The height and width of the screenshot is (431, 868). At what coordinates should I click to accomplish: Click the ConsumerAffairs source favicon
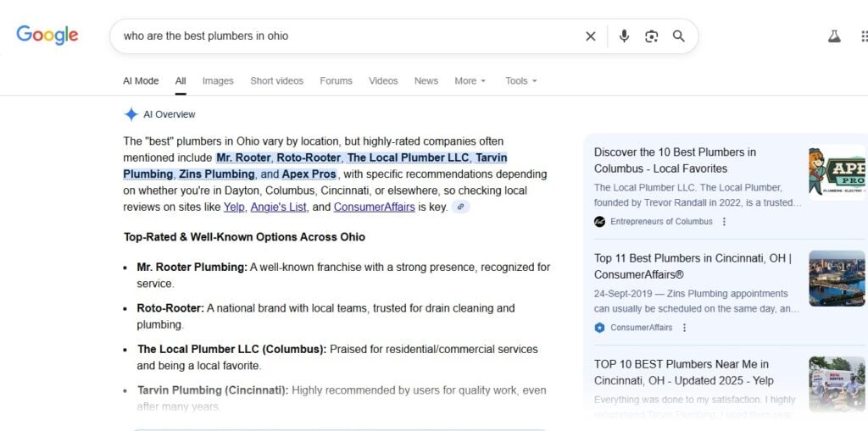tap(599, 328)
